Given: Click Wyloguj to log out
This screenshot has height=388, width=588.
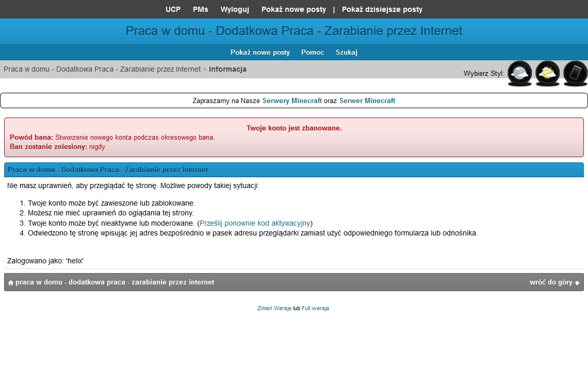Looking at the screenshot, I should click(235, 9).
